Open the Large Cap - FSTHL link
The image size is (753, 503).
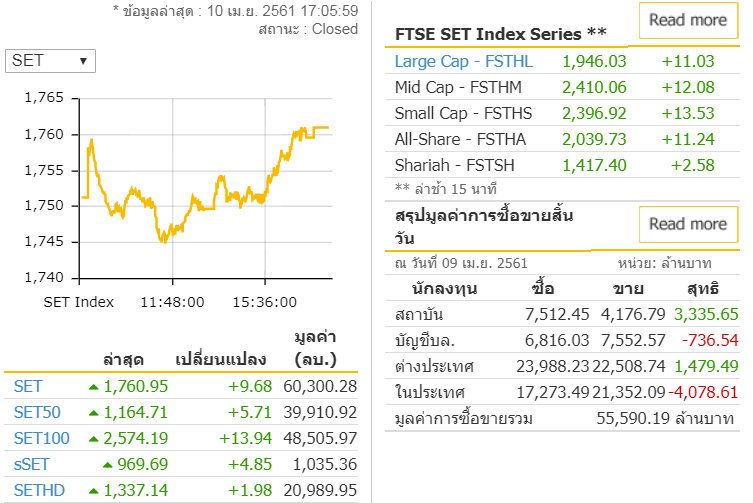point(463,61)
